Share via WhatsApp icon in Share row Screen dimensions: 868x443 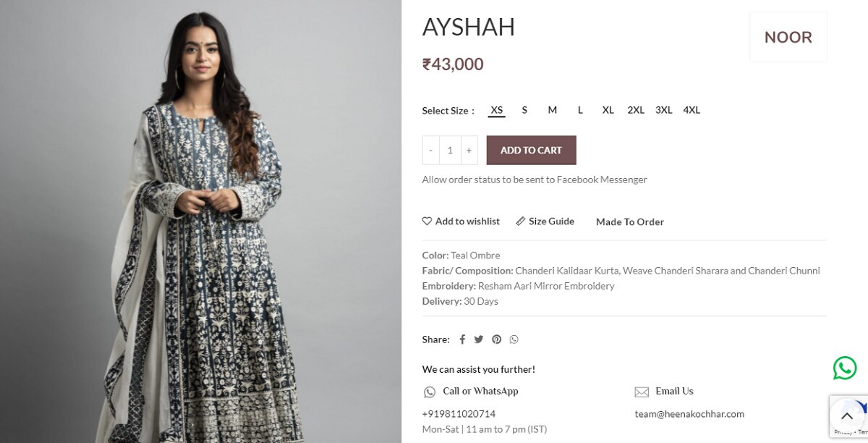point(514,339)
